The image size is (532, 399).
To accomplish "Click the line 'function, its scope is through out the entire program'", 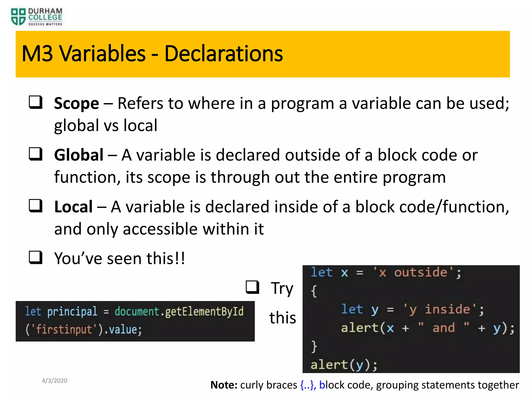I will tap(250, 177).
